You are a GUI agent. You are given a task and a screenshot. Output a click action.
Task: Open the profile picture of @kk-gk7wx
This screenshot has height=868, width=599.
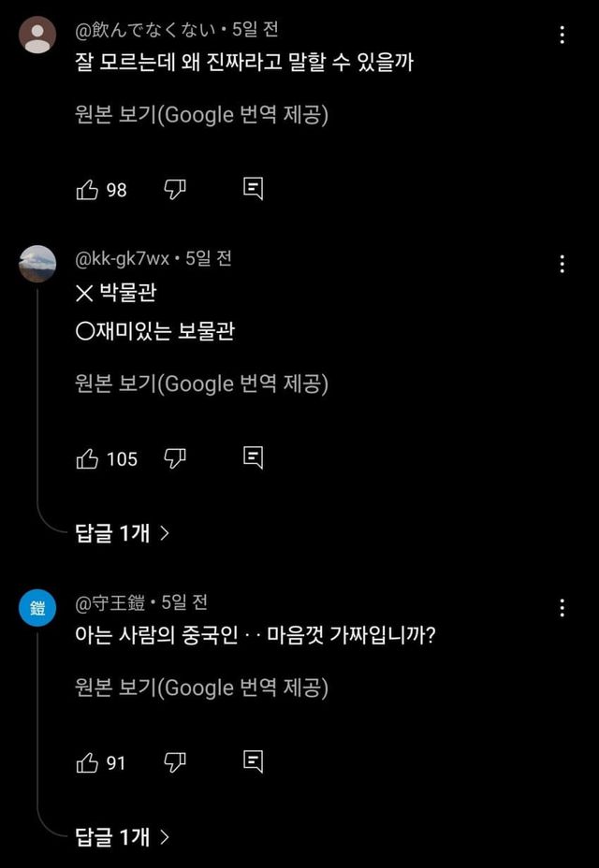point(37,264)
